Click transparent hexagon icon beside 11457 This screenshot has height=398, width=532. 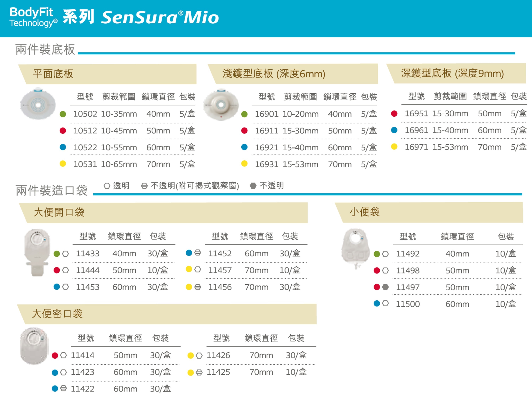coord(198,269)
